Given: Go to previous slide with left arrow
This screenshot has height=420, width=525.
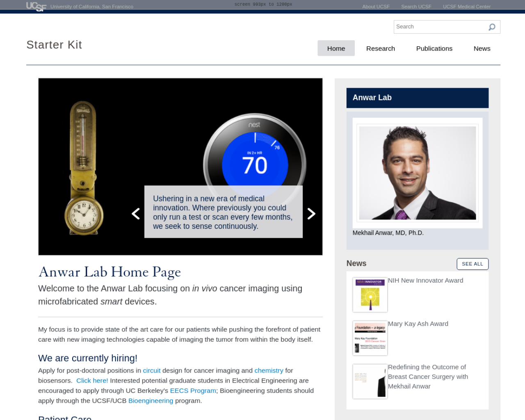Looking at the screenshot, I should 136,214.
